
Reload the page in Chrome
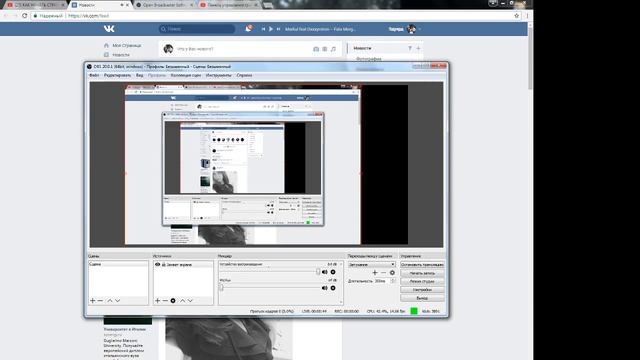[24, 16]
